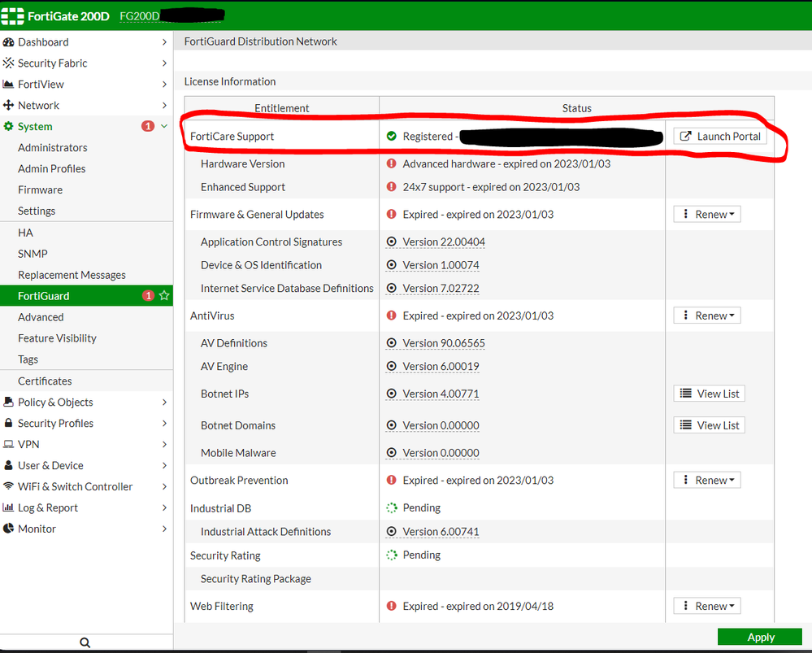Select the FortiGuard menu item
Image resolution: width=812 pixels, height=653 pixels.
point(86,295)
